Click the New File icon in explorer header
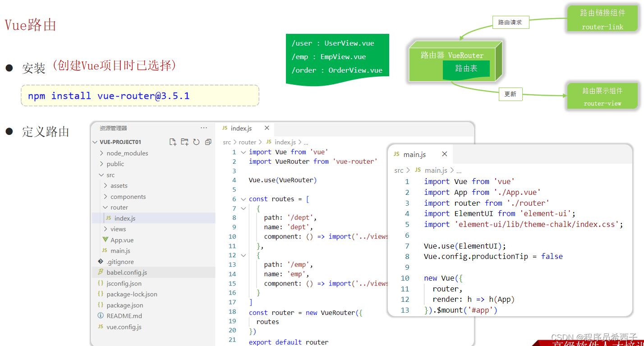This screenshot has height=346, width=644. [173, 142]
